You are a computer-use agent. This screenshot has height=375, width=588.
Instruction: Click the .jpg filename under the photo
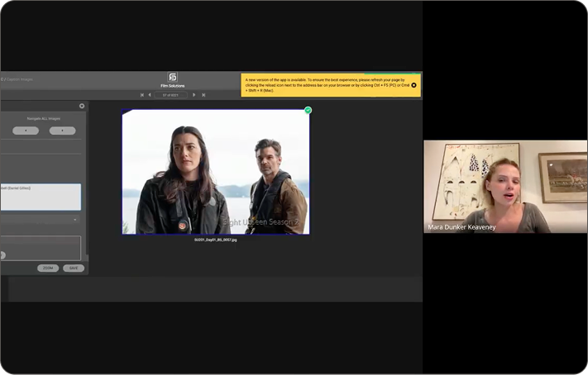tap(216, 240)
